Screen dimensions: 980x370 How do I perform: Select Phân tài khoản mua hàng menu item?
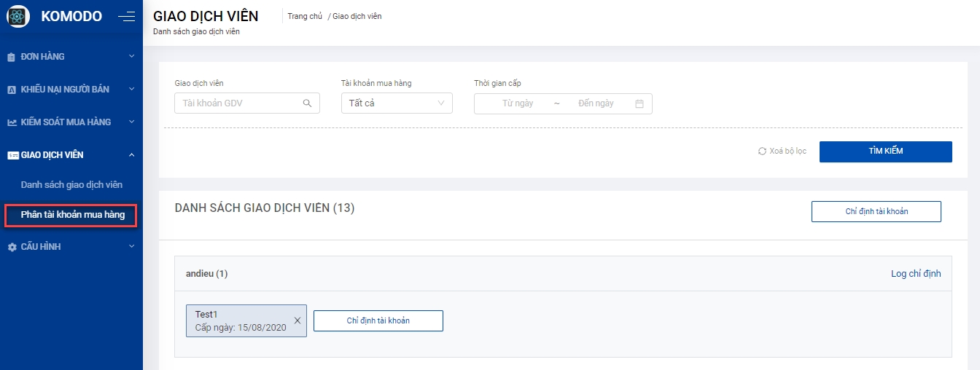tap(72, 215)
